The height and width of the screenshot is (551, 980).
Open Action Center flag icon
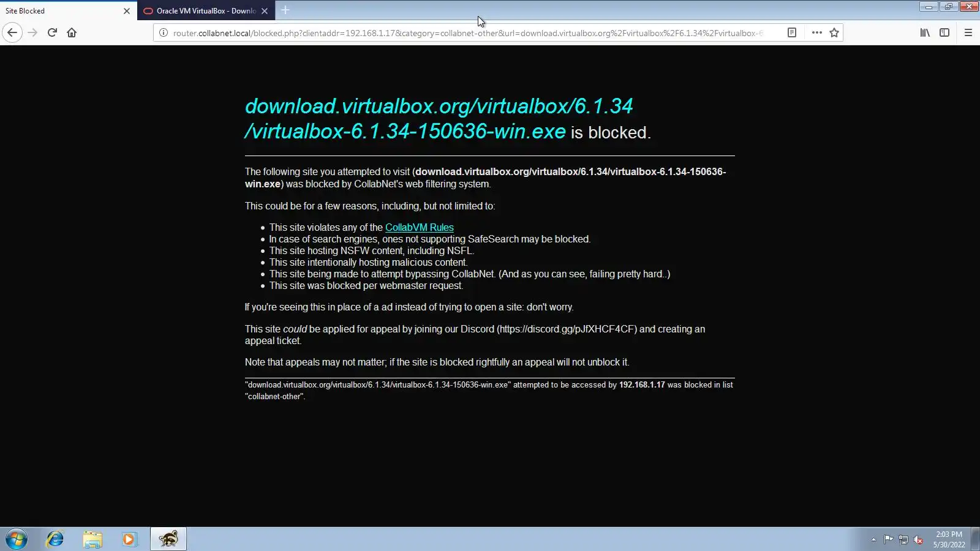click(x=888, y=539)
